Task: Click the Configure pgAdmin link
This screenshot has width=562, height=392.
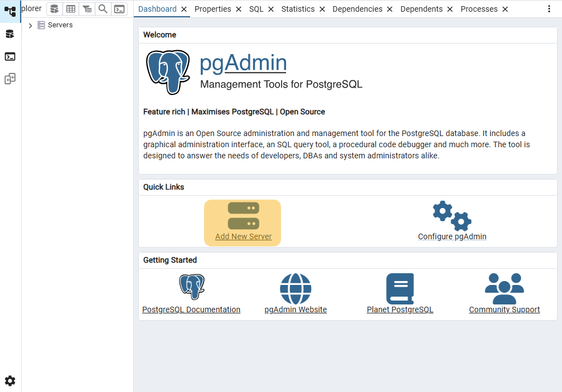Action: [x=452, y=236]
